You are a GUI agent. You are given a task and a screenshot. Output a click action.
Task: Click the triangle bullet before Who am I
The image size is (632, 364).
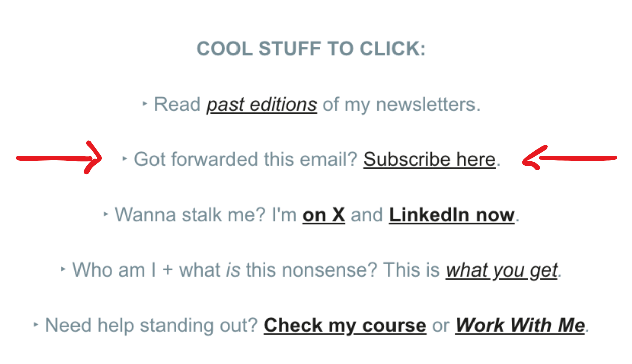pyautogui.click(x=63, y=269)
